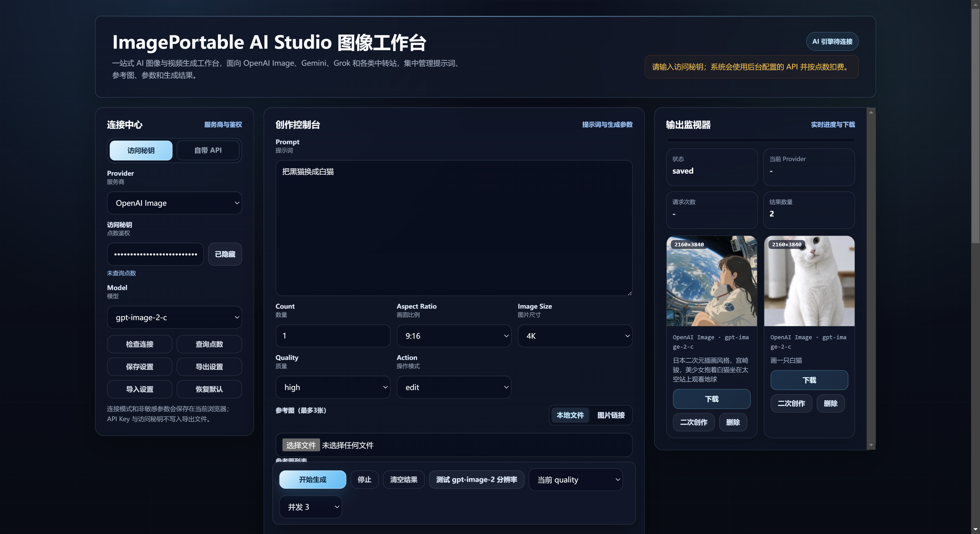
Task: Select the 本地文件 reference source tab
Action: [570, 415]
